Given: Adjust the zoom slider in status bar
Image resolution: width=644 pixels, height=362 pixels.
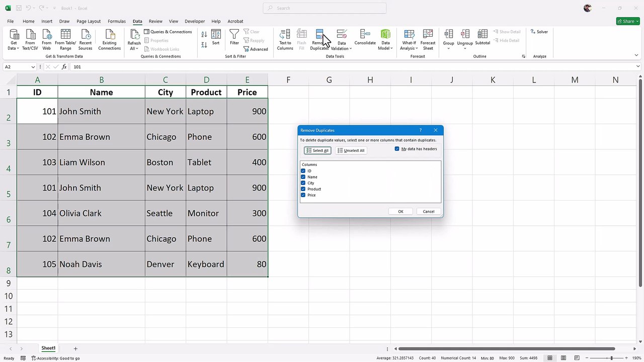Looking at the screenshot, I should click(x=611, y=358).
